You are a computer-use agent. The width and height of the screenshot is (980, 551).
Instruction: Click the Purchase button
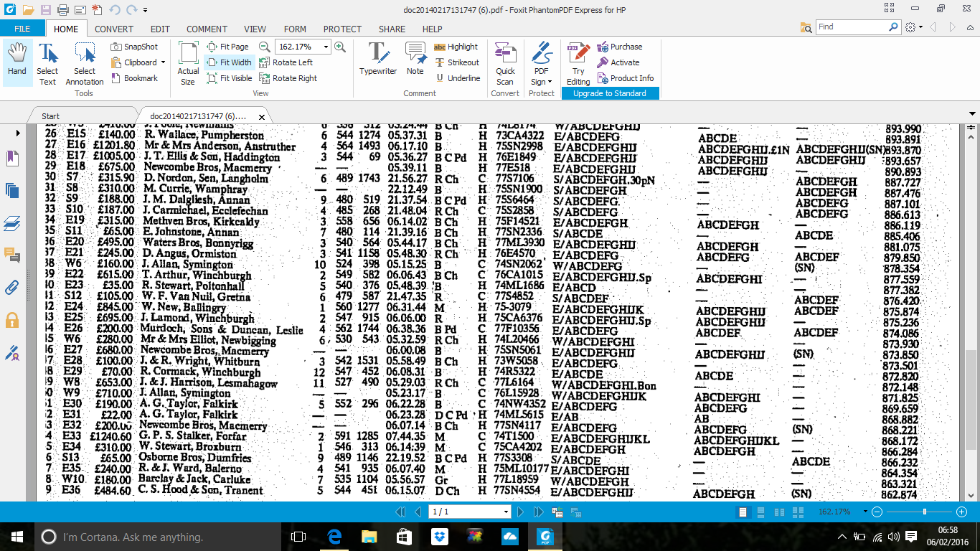(x=620, y=47)
